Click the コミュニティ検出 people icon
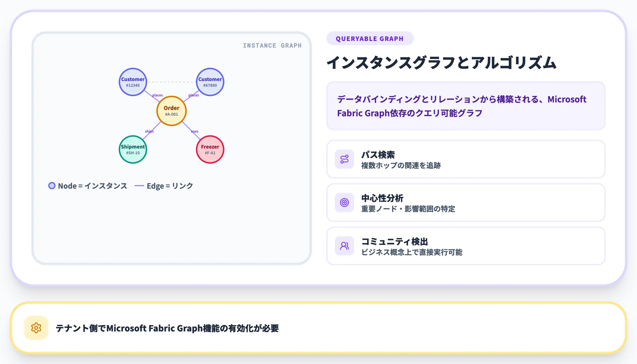Viewport: 637px width, 364px height. [x=344, y=246]
